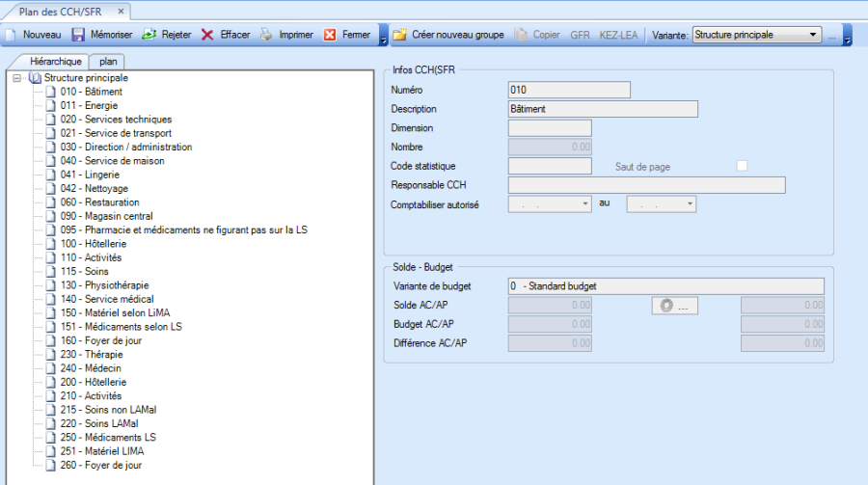This screenshot has width=868, height=485.
Task: Click the Mémoriser floppy disk icon
Action: (78, 35)
